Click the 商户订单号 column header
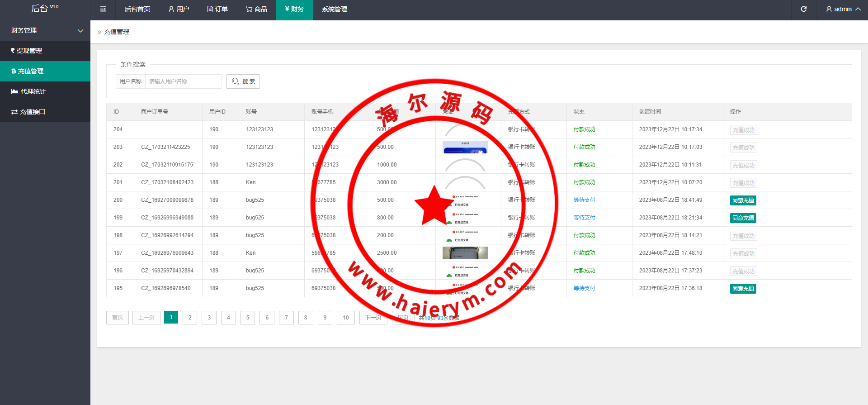This screenshot has height=405, width=868. click(x=155, y=112)
